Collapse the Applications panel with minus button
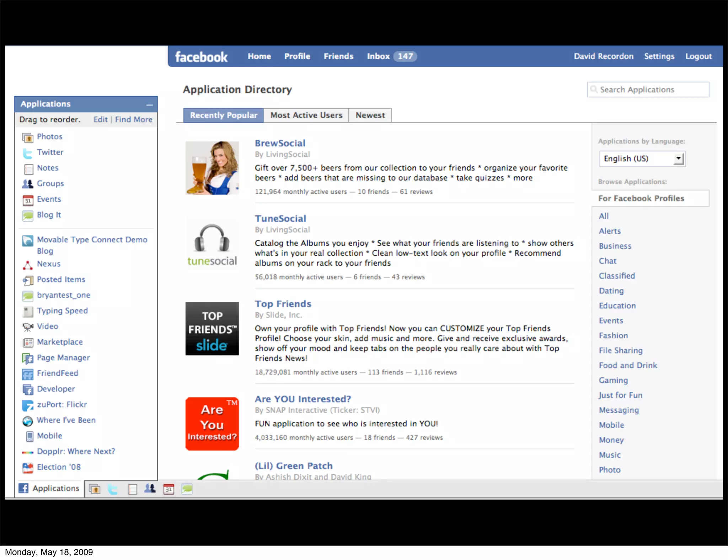The height and width of the screenshot is (560, 728). point(149,105)
